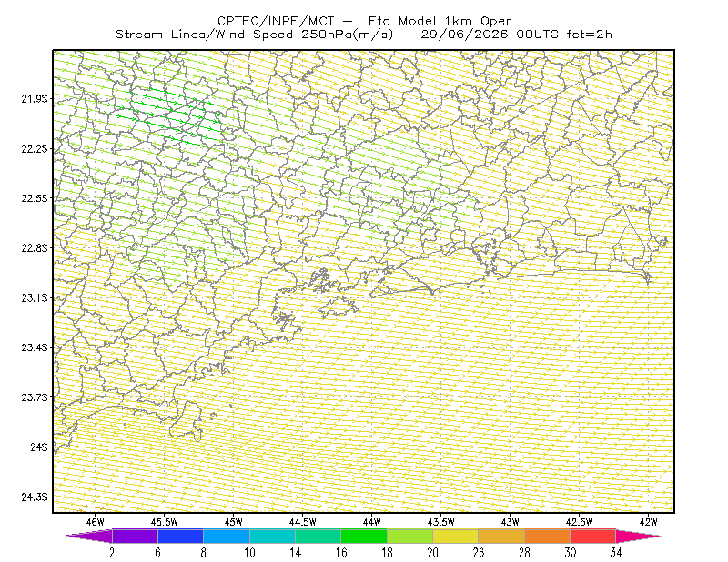The image size is (728, 562).
Task: Select the yellow 20-26 legend swatch
Action: point(456,536)
